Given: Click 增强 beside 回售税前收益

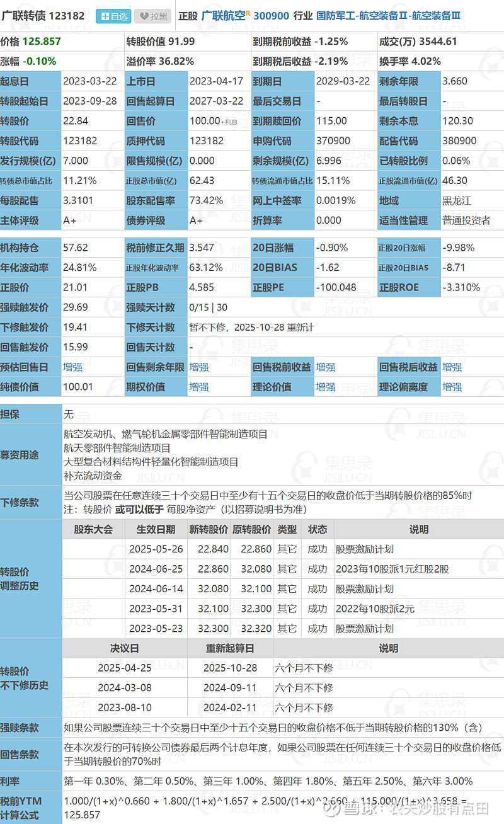Looking at the screenshot, I should tap(325, 367).
